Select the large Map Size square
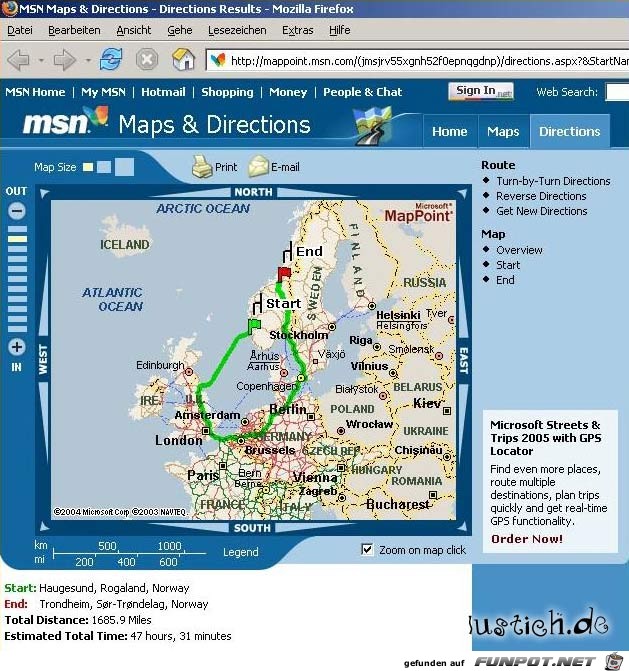 point(125,167)
